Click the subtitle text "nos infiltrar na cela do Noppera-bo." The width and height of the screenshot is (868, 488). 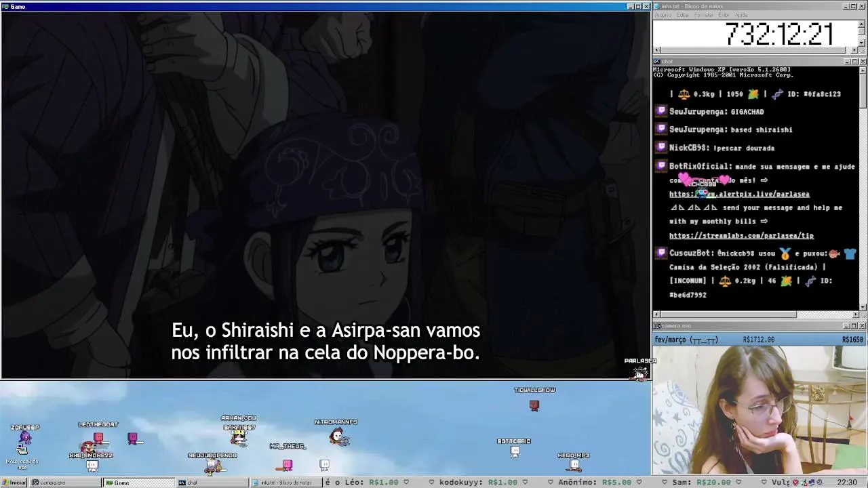325,353
